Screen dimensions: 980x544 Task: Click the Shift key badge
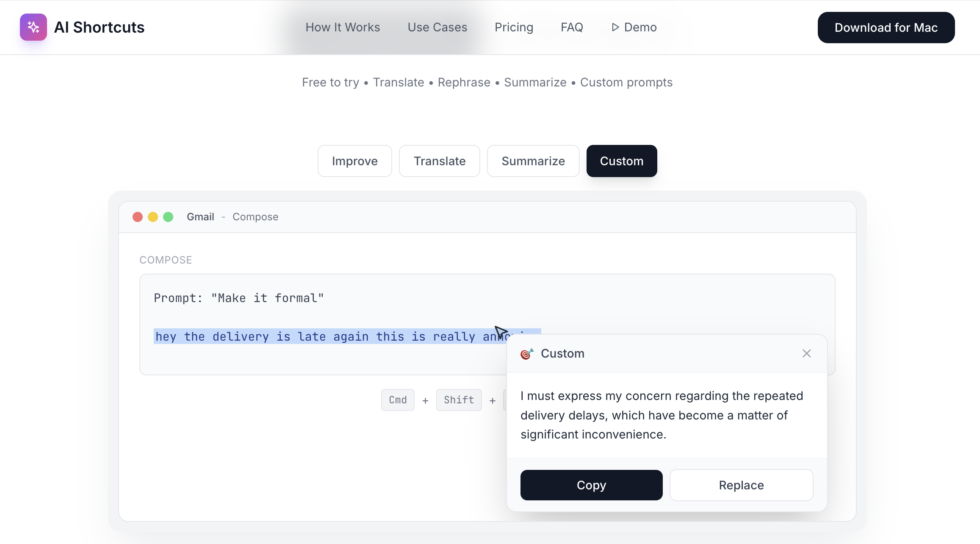(459, 400)
